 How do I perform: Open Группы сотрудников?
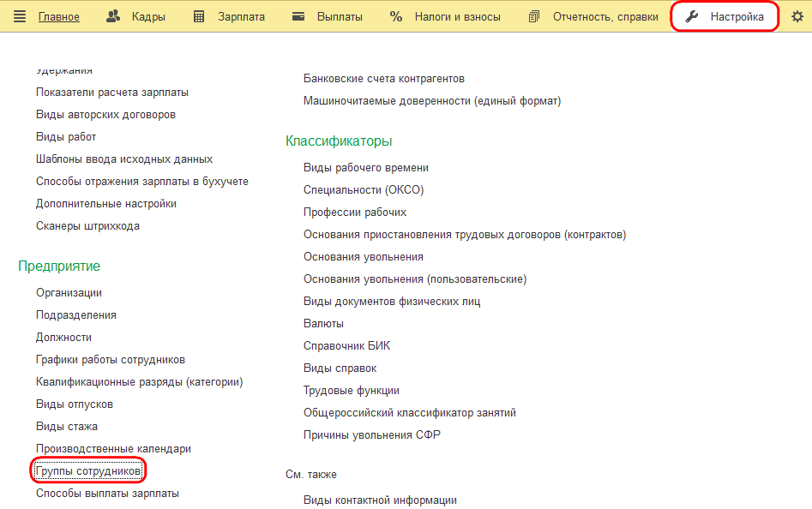click(x=88, y=471)
